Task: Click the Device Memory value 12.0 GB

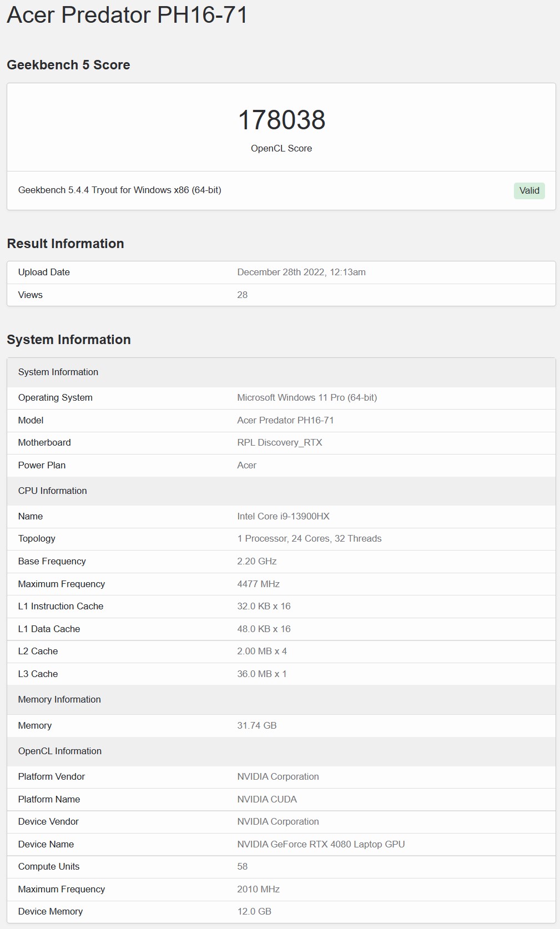Action: click(x=254, y=911)
